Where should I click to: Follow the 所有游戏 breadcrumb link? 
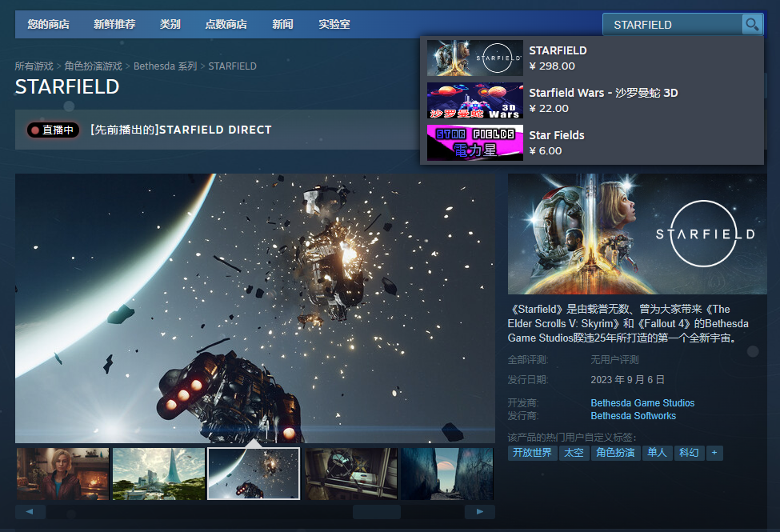[x=34, y=66]
